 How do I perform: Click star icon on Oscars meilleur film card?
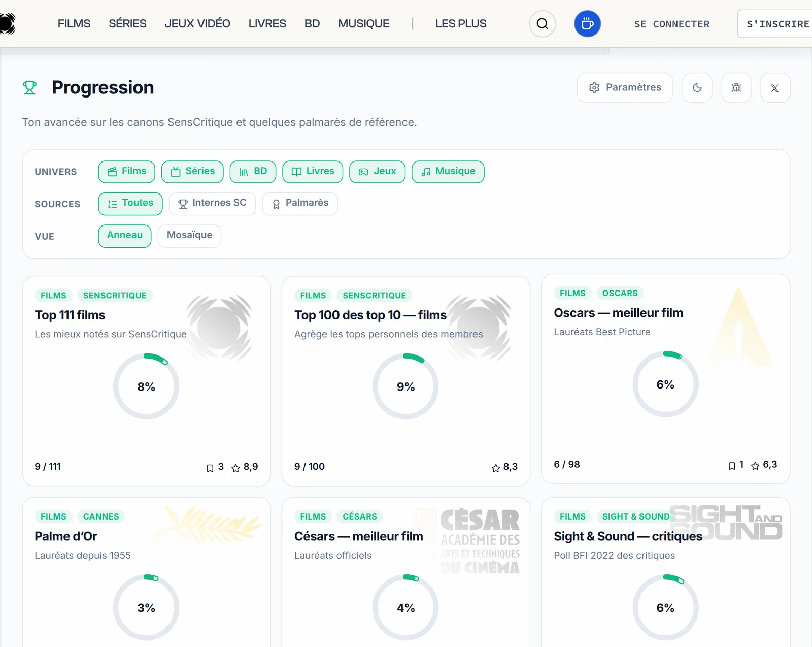[755, 466]
